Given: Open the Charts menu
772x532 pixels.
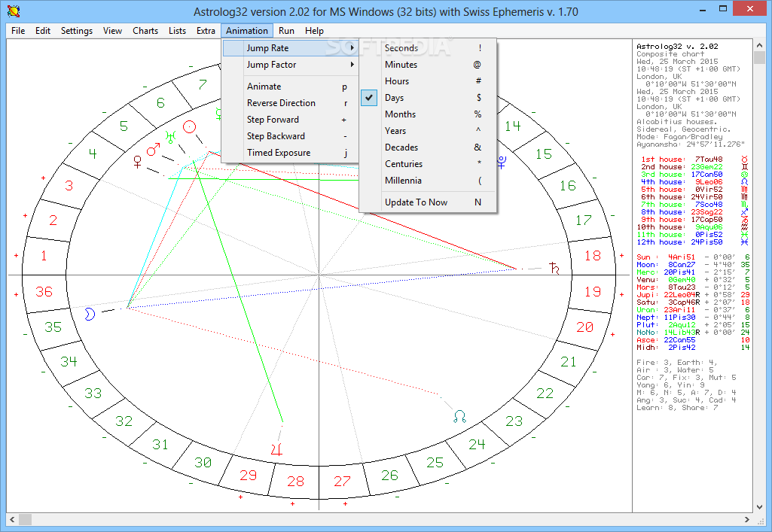Looking at the screenshot, I should (x=145, y=31).
